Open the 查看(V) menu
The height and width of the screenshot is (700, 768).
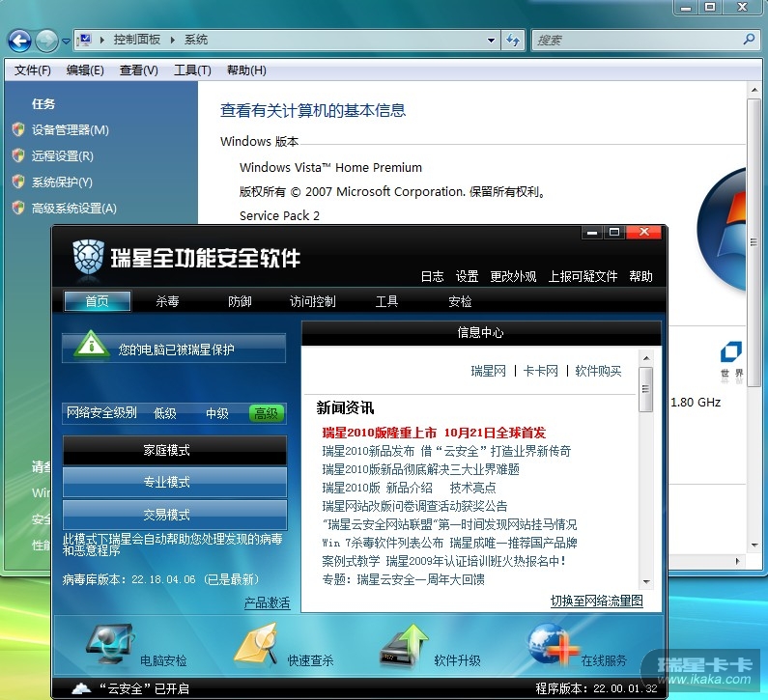click(139, 70)
